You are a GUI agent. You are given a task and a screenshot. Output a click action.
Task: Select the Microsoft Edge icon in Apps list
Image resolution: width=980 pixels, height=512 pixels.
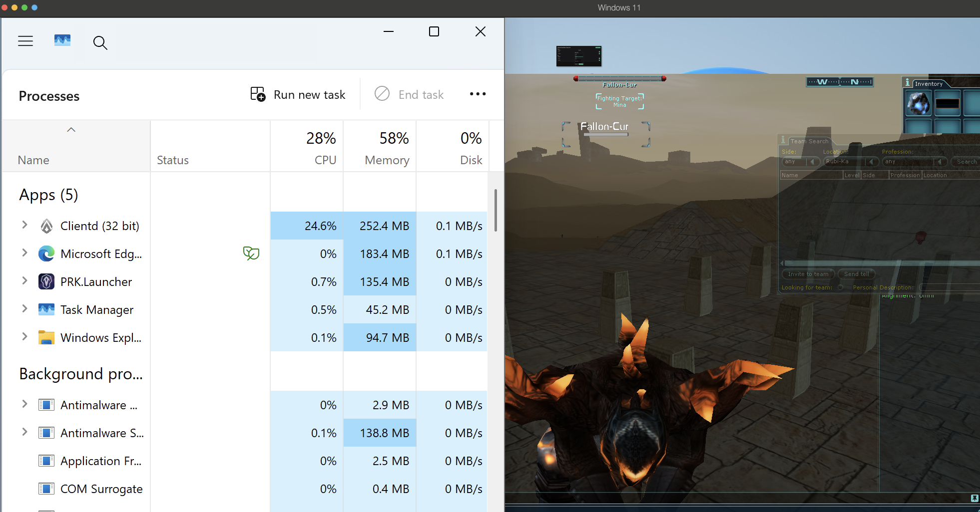(46, 254)
